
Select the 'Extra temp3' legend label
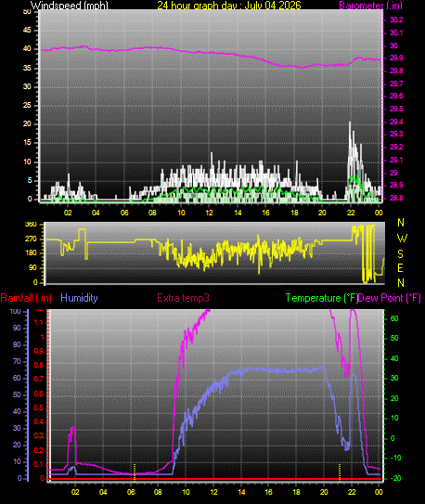point(183,298)
